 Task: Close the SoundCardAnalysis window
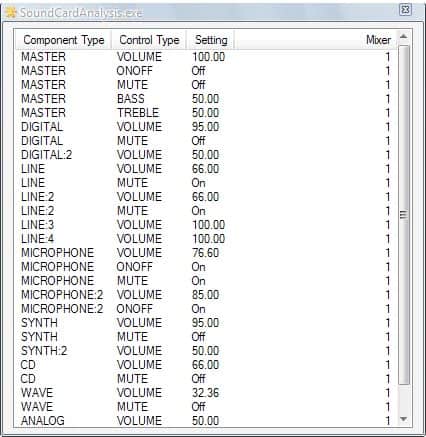405,9
